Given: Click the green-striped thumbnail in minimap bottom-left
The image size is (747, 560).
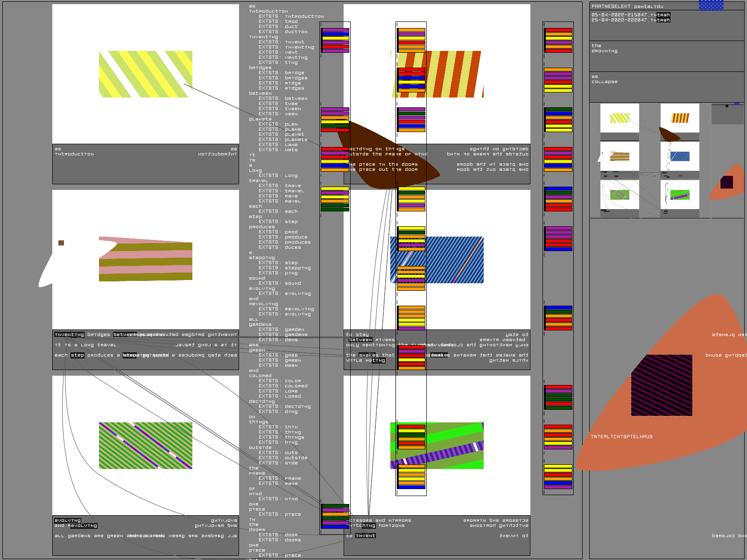Looking at the screenshot, I should coord(620,195).
